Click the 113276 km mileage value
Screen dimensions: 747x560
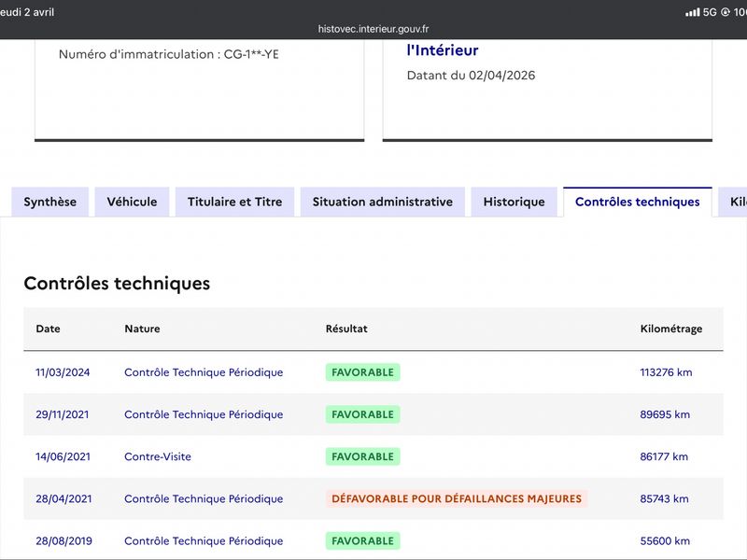click(x=666, y=372)
